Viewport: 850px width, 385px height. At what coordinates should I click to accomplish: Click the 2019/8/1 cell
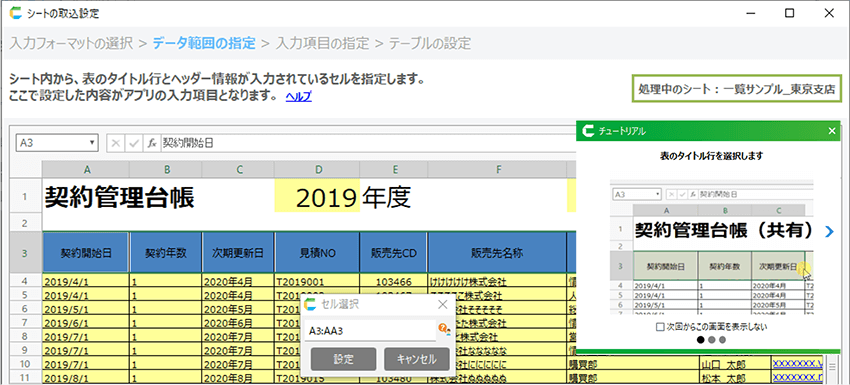pyautogui.click(x=86, y=376)
